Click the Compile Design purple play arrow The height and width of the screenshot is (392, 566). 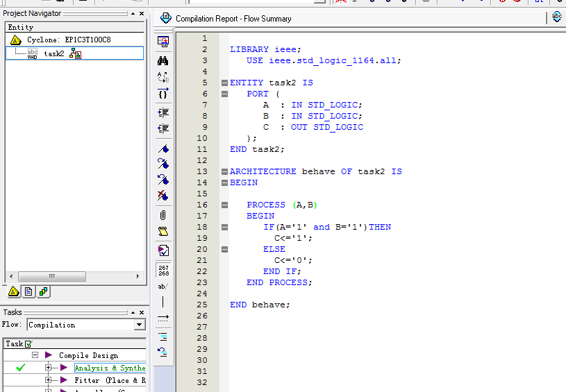tap(49, 355)
